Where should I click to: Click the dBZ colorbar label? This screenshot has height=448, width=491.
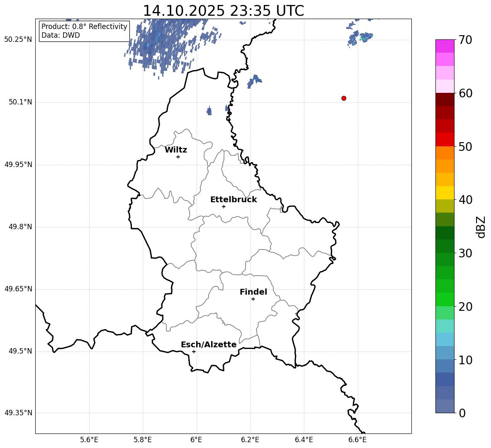(x=481, y=227)
